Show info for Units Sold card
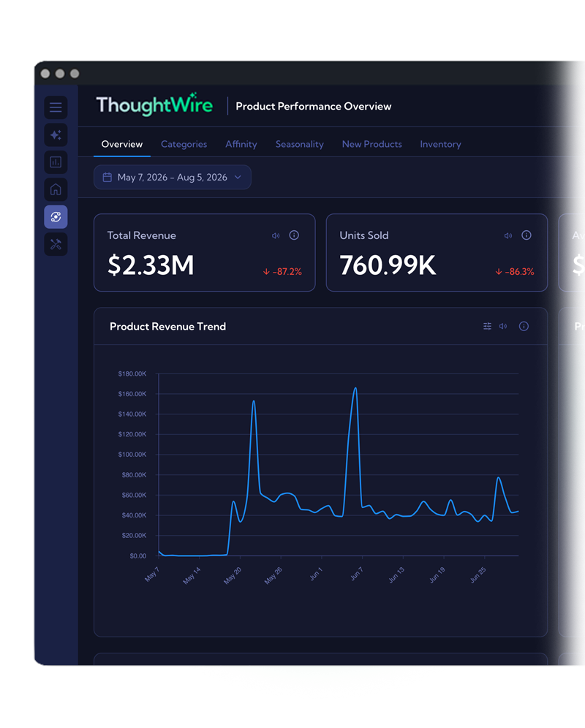The width and height of the screenshot is (585, 728). click(526, 235)
